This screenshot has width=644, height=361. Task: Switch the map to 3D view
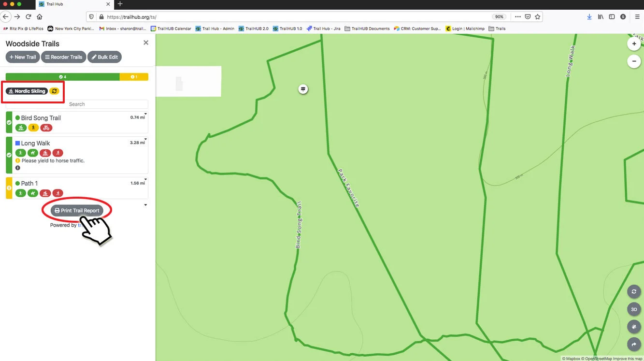(x=634, y=309)
